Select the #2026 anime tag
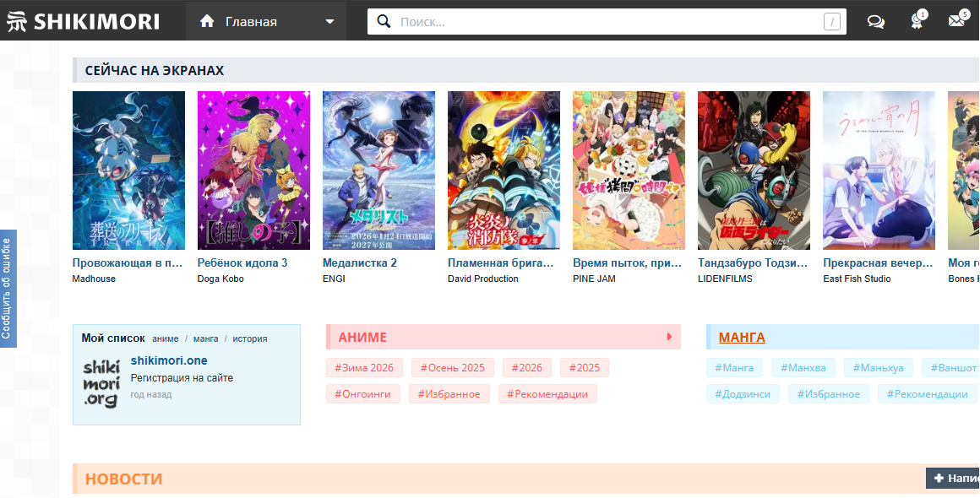This screenshot has height=498, width=980. tap(527, 367)
